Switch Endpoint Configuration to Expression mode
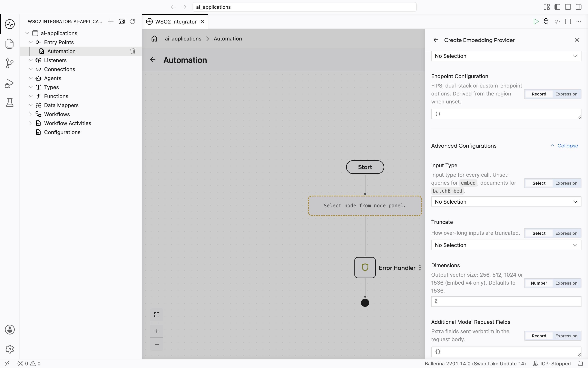 coord(566,94)
